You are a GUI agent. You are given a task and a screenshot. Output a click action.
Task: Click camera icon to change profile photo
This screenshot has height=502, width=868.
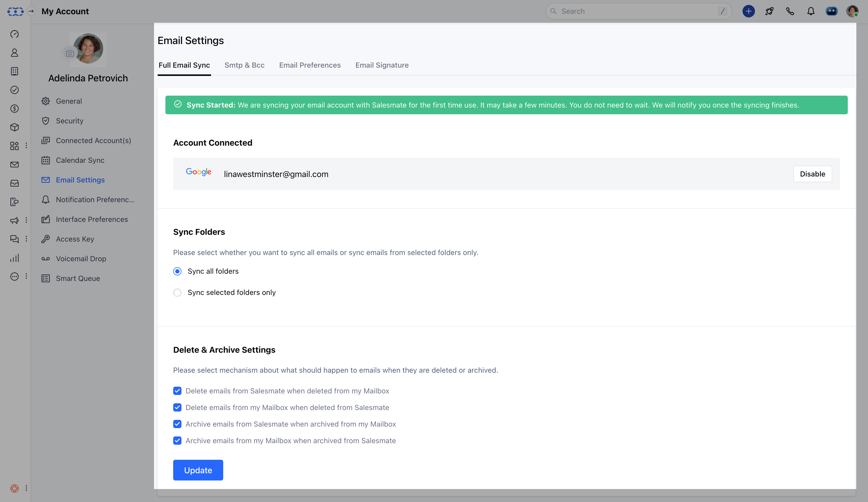point(70,53)
